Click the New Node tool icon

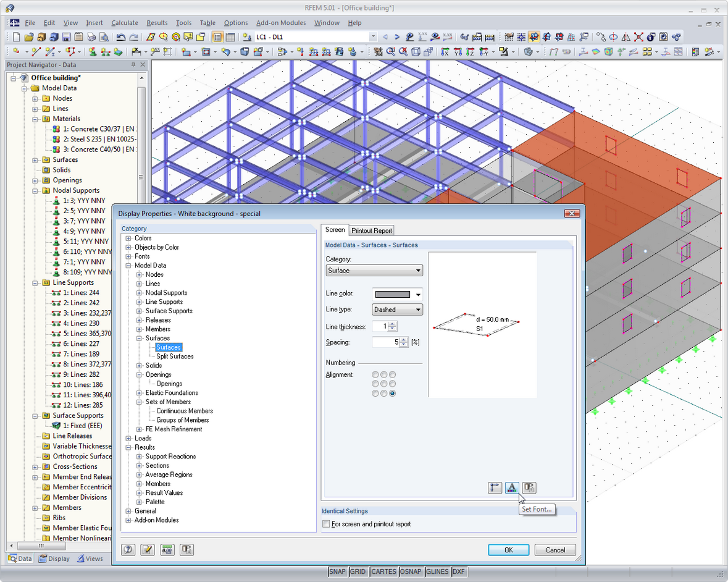[16, 51]
